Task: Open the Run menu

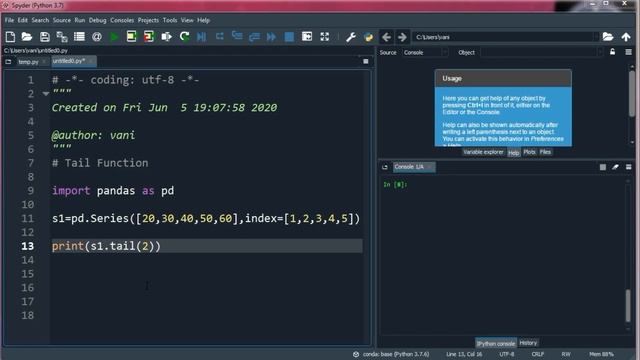Action: [80, 20]
